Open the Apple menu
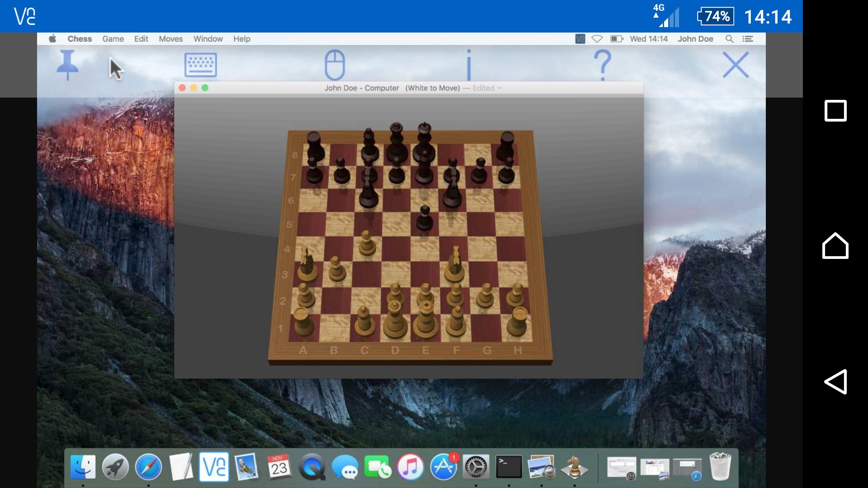The image size is (868, 488). 52,39
